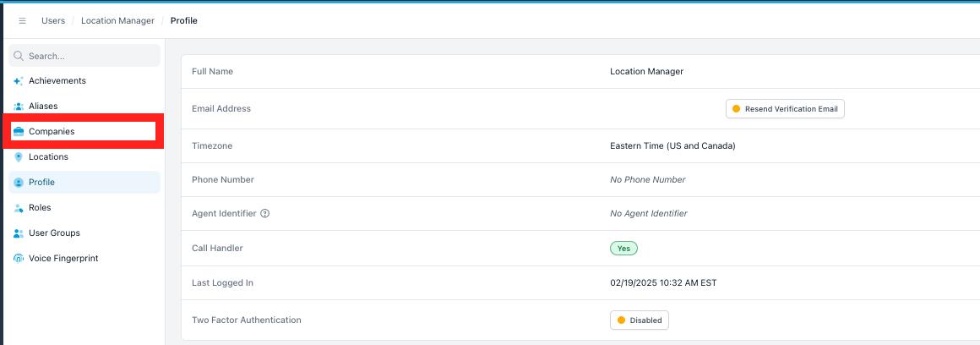The height and width of the screenshot is (345, 980).
Task: Toggle the Two Factor Authentication Disabled button
Action: 640,320
